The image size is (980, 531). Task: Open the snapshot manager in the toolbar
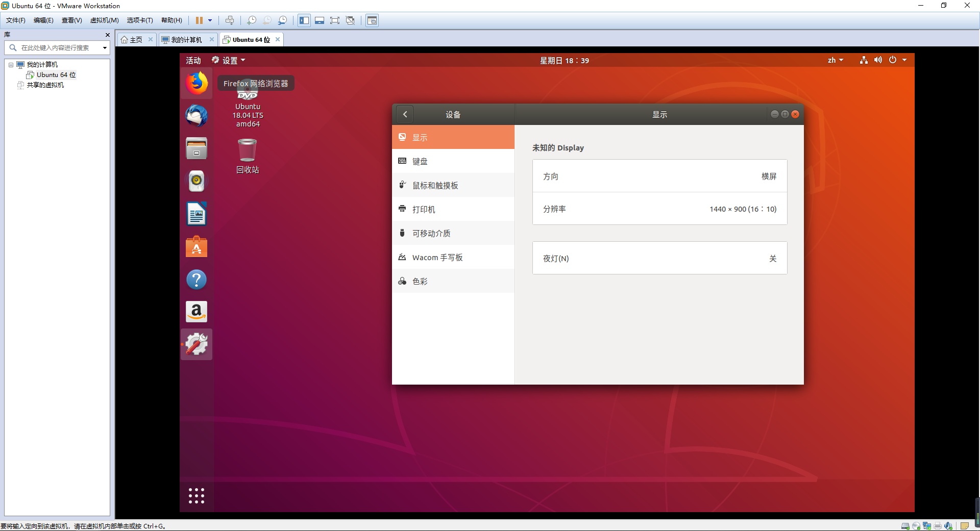point(282,20)
